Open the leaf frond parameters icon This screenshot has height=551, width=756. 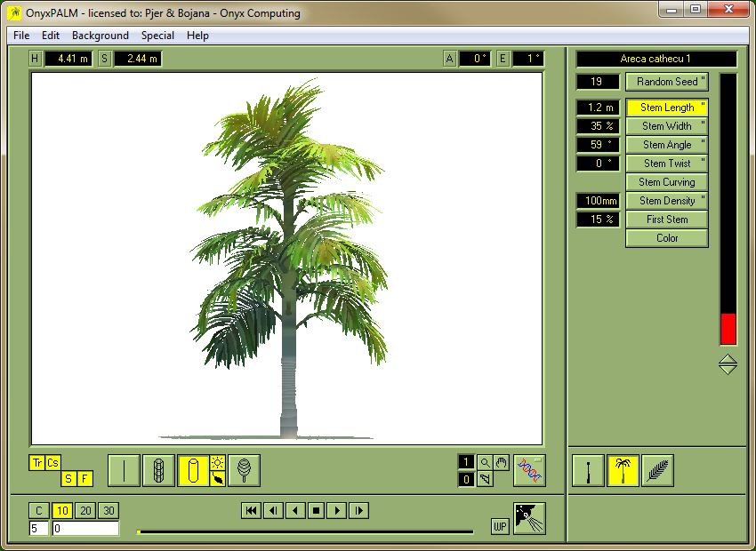657,471
